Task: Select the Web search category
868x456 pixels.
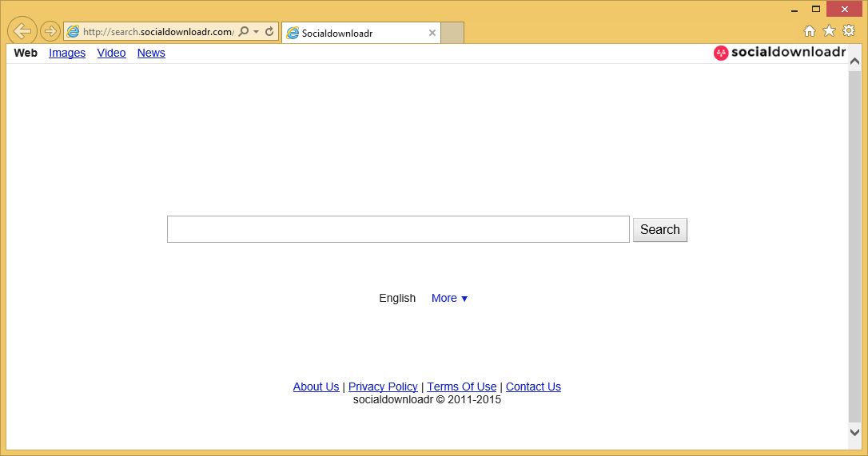Action: (x=26, y=54)
